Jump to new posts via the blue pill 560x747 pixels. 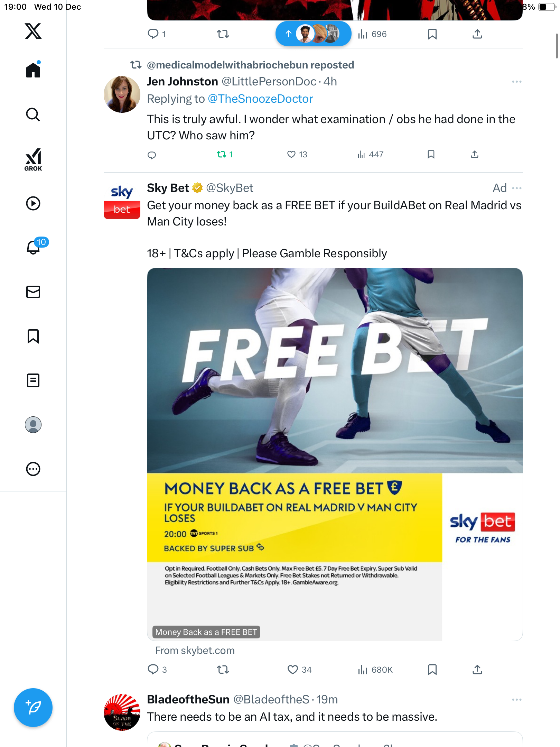[x=313, y=34]
